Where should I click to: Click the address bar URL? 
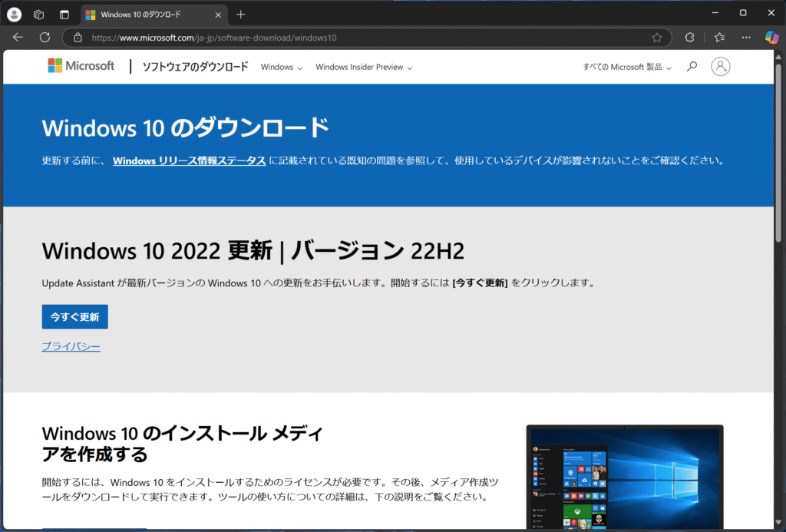pyautogui.click(x=214, y=38)
